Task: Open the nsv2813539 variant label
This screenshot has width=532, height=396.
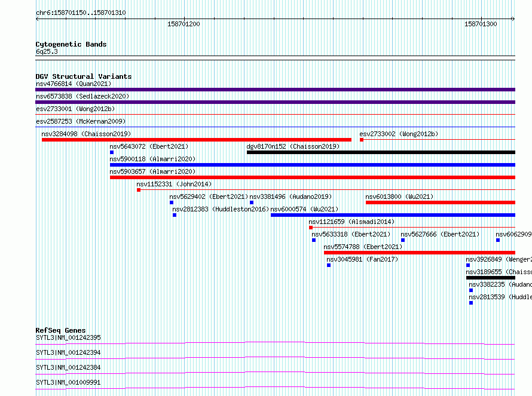Action: [x=500, y=297]
